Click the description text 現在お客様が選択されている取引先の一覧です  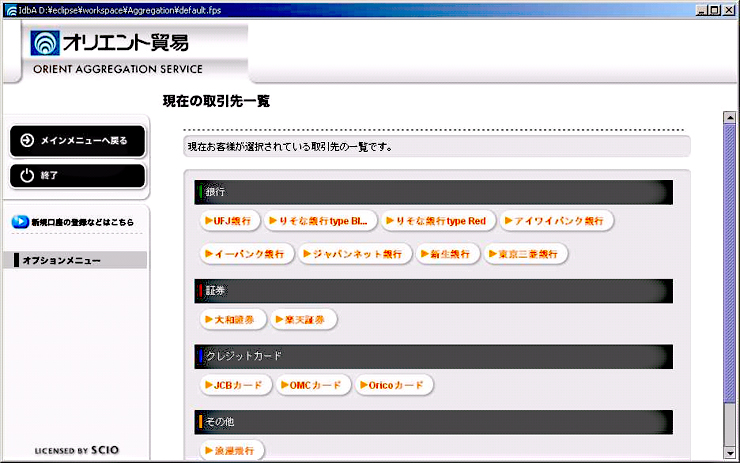coord(290,147)
